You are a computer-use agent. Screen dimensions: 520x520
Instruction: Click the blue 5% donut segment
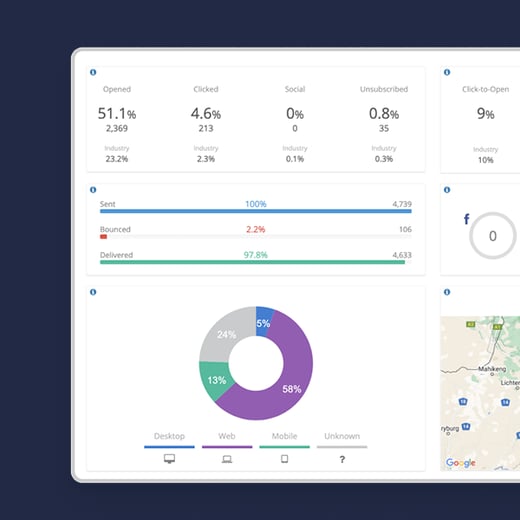click(263, 323)
